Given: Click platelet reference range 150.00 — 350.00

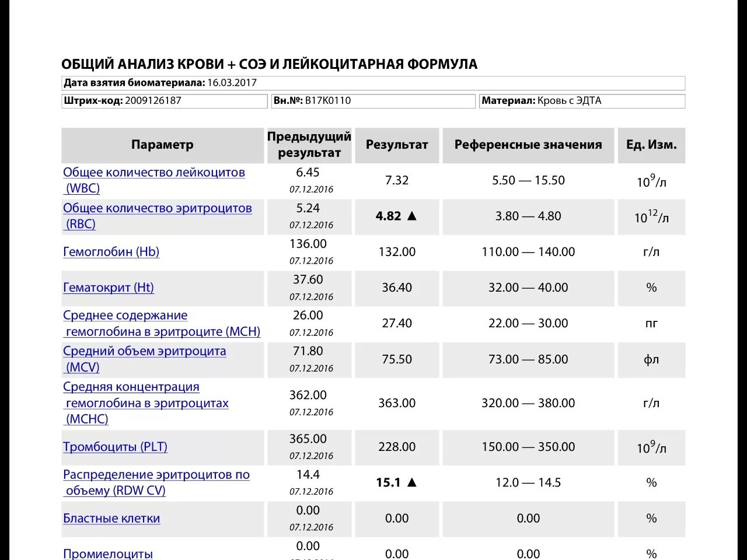Looking at the screenshot, I should click(x=528, y=447).
